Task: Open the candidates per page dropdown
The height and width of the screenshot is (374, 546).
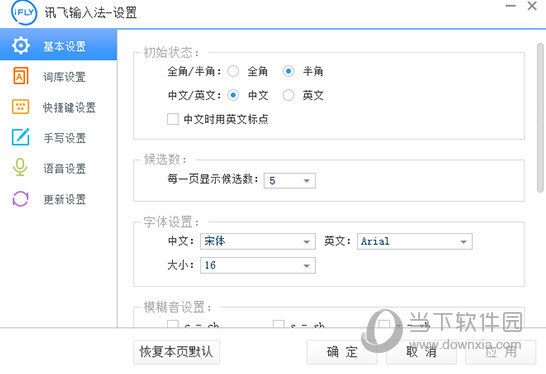Action: [290, 180]
